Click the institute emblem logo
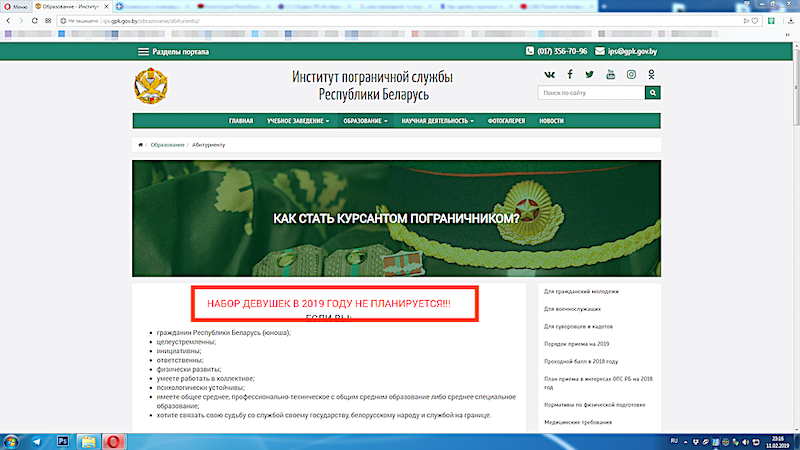This screenshot has width=800, height=450. [x=151, y=86]
